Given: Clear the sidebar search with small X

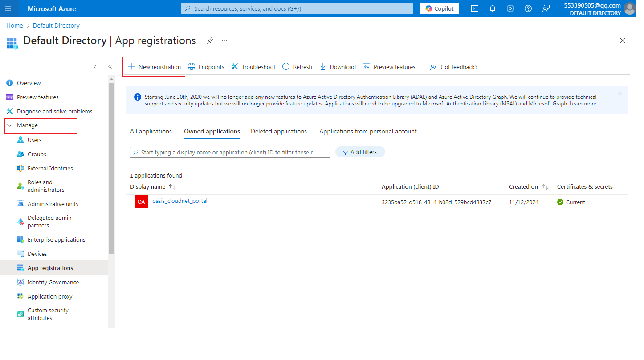Looking at the screenshot, I should pos(95,67).
